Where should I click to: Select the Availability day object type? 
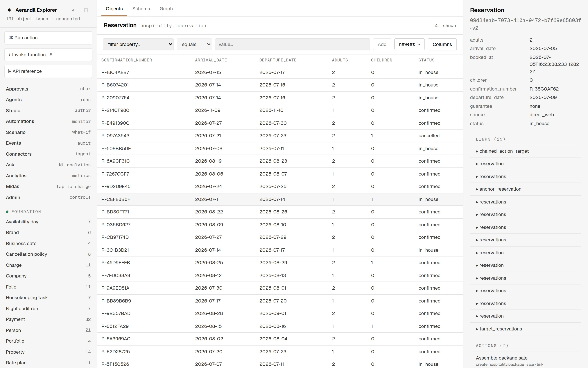48,222
